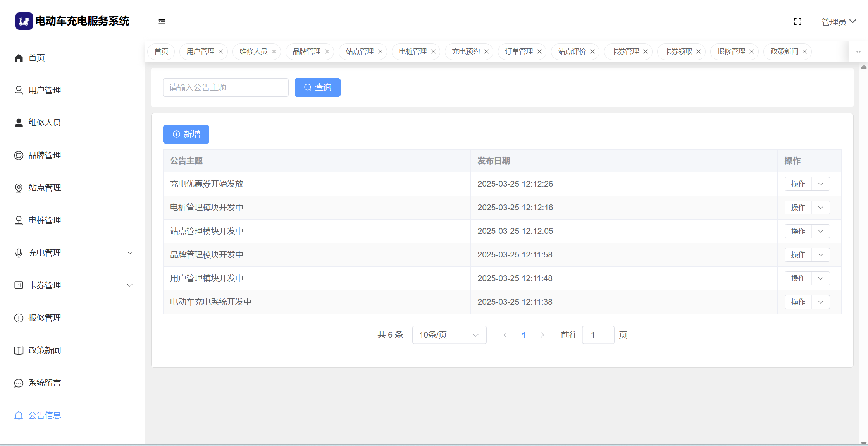Click the 首页 house icon in the sidebar
Screen dimensions: 868x446
[19, 58]
